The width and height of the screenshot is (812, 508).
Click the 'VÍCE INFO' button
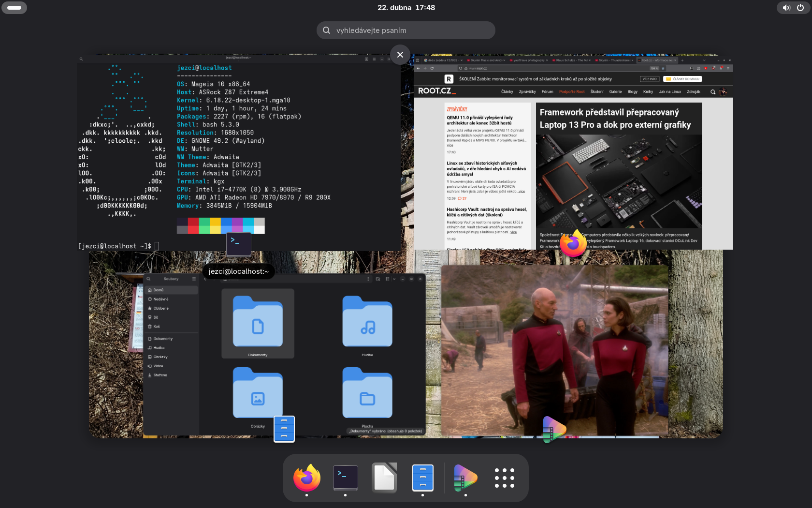pyautogui.click(x=650, y=79)
